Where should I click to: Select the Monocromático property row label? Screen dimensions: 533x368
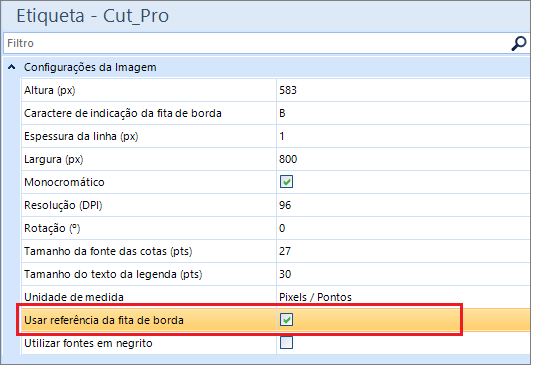pyautogui.click(x=64, y=182)
